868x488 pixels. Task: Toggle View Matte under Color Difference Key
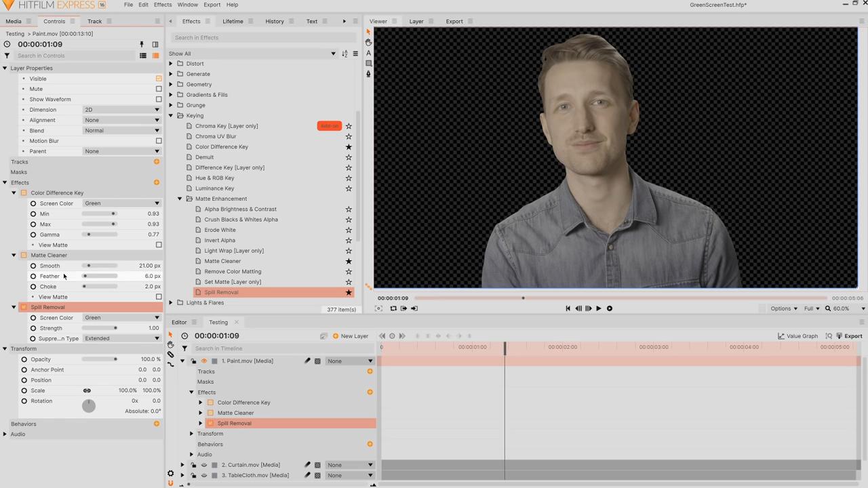(159, 245)
